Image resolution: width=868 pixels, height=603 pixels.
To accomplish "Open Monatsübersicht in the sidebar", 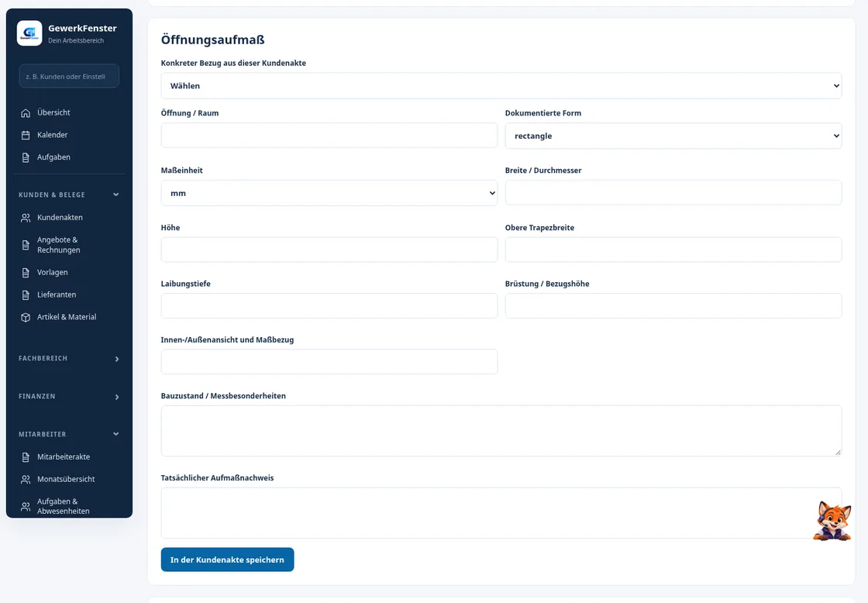I will (x=69, y=479).
